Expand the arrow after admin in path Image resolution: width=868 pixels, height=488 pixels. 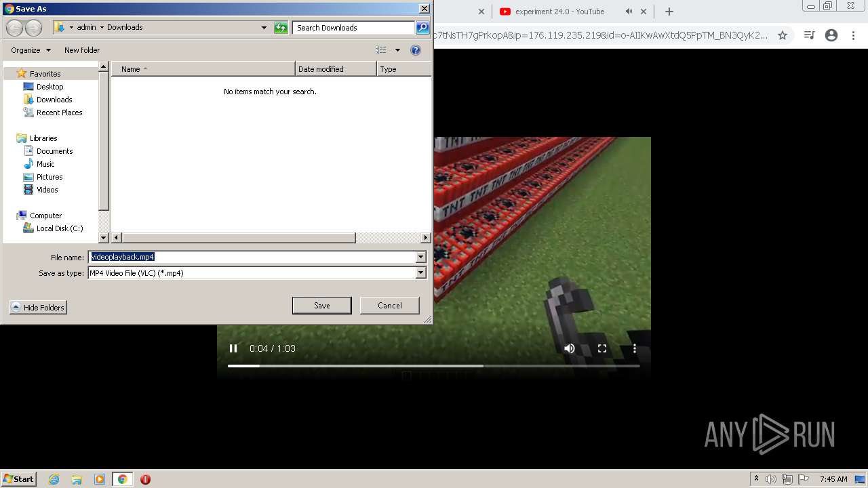(102, 28)
